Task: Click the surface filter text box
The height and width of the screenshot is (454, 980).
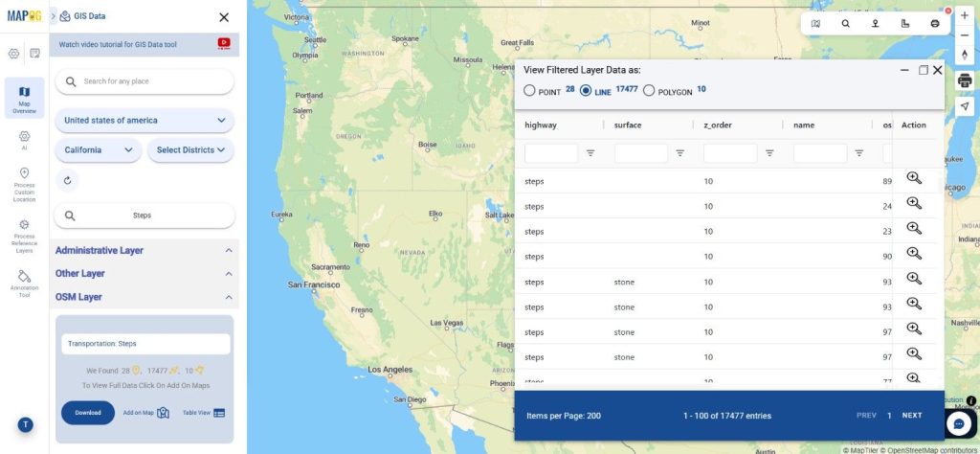Action: pos(641,153)
